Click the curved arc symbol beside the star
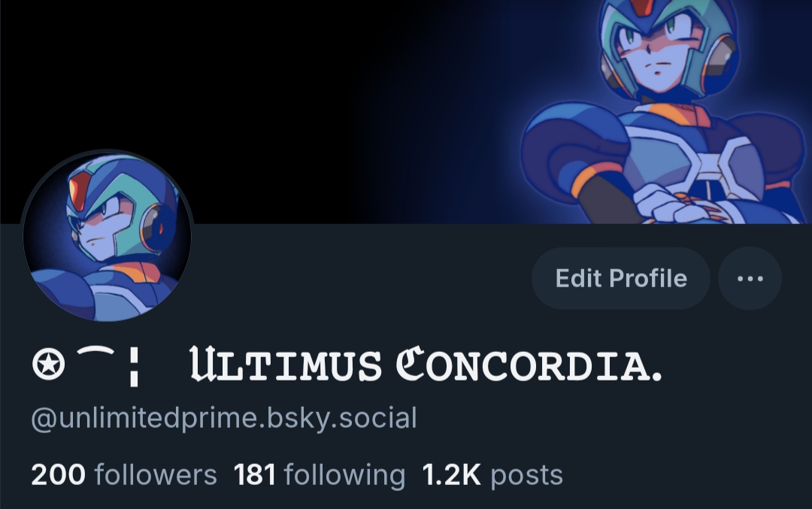 coord(95,352)
